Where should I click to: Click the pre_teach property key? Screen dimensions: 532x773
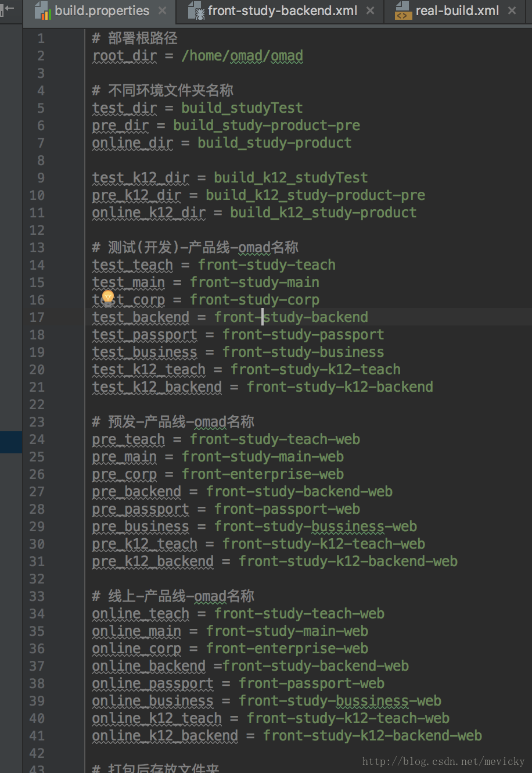128,439
